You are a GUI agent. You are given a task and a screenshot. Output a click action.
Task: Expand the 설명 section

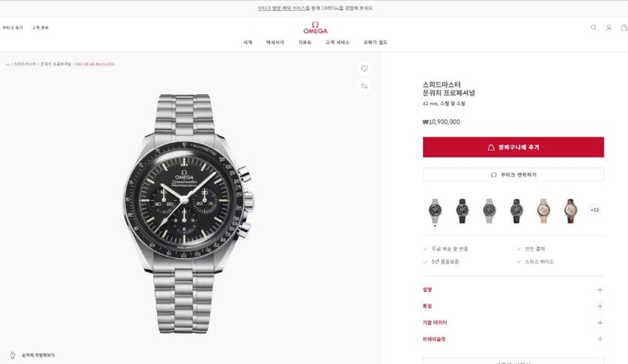click(x=513, y=289)
